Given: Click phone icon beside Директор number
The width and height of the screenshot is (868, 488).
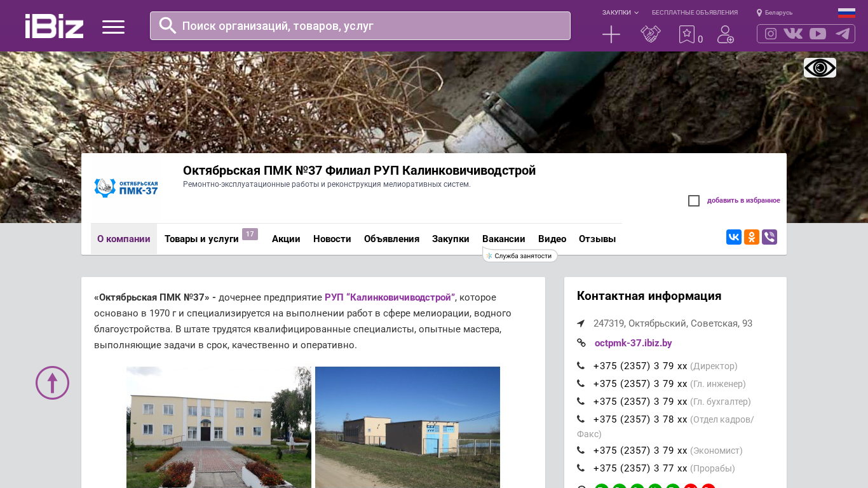Looking at the screenshot, I should (581, 366).
